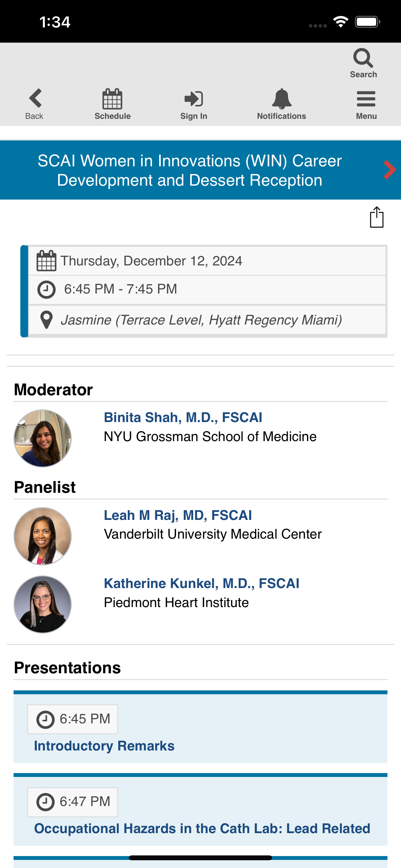Open Binita Shah's profile link
Screen dimensions: 401x868
click(183, 418)
